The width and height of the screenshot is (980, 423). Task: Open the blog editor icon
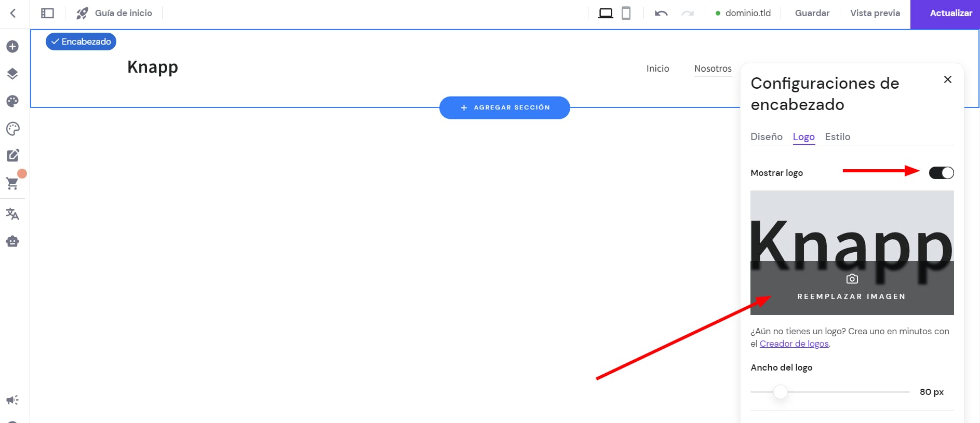pos(12,155)
